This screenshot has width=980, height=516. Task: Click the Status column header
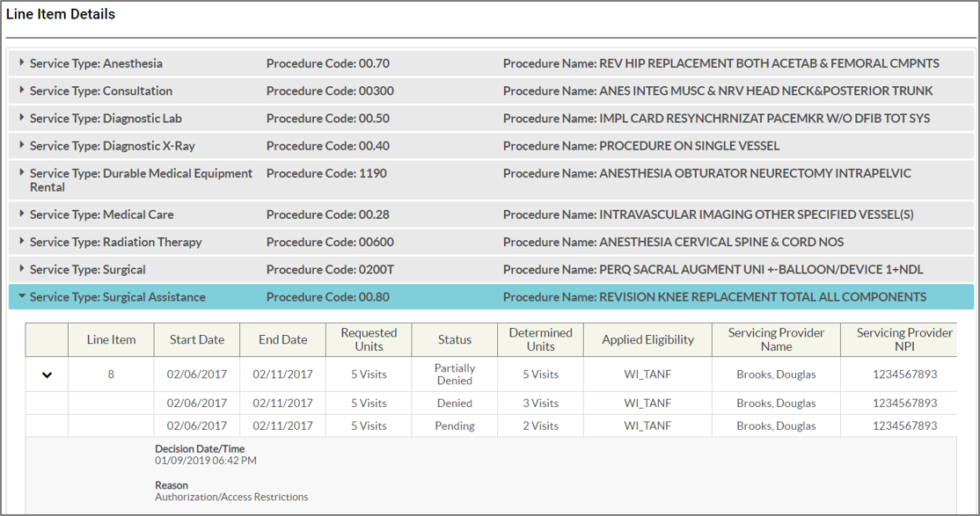point(455,339)
